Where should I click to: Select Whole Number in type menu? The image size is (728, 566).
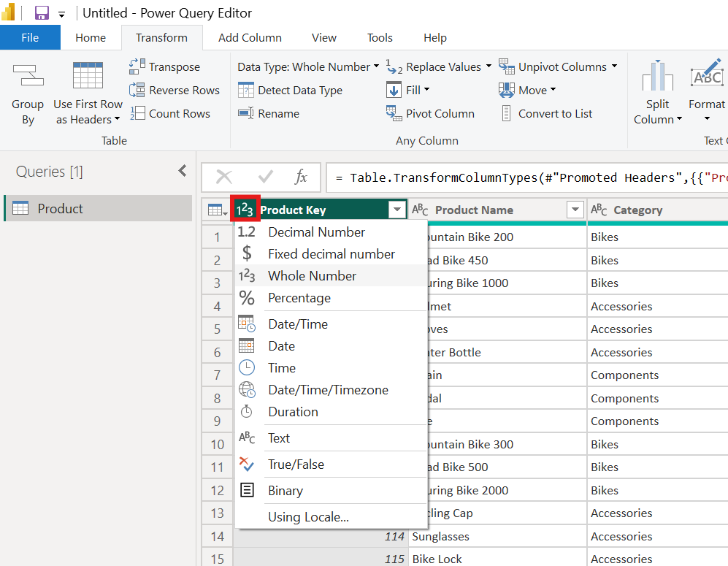331,276
